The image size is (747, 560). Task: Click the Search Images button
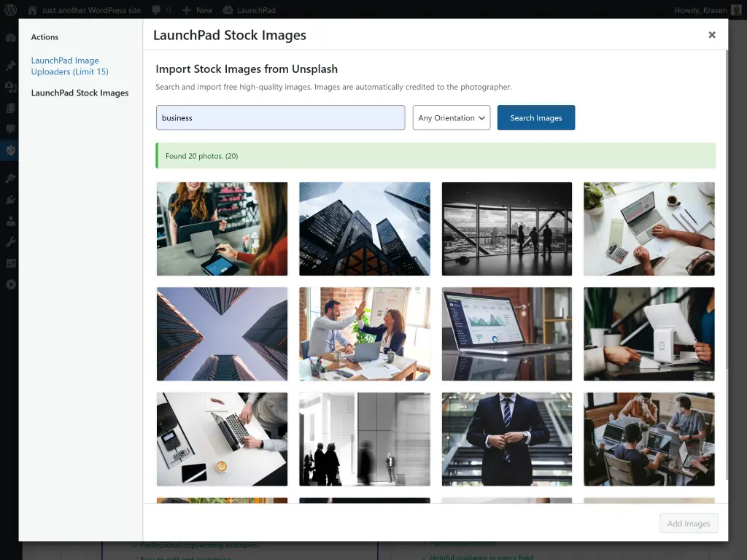[535, 117]
